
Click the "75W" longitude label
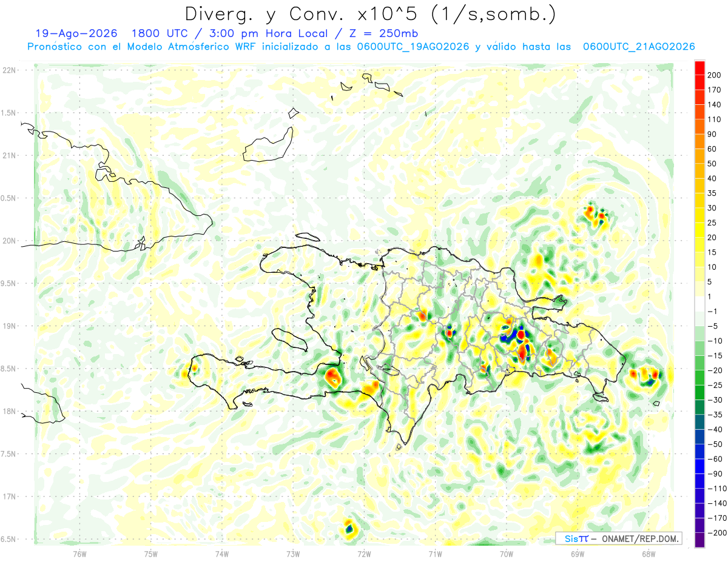point(151,553)
